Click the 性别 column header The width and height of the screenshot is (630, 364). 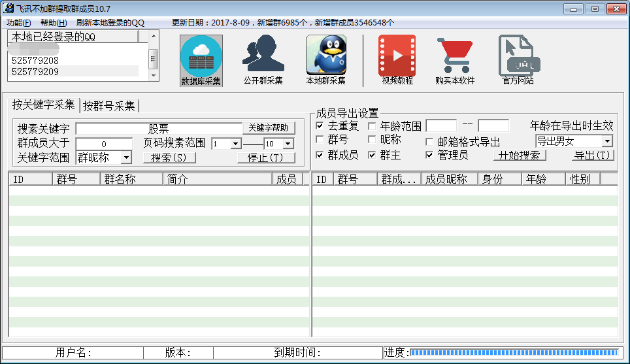pyautogui.click(x=582, y=179)
